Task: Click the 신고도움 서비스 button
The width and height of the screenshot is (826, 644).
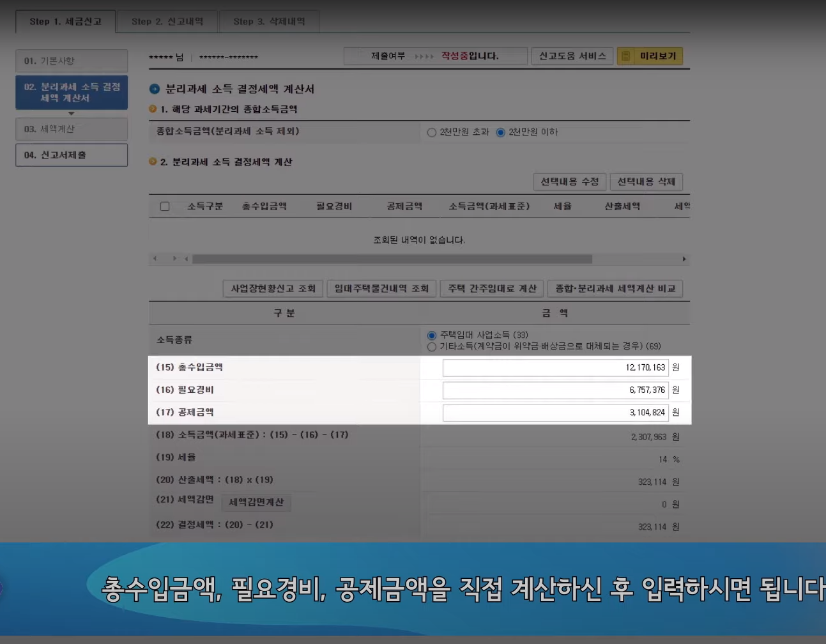Action: click(572, 56)
